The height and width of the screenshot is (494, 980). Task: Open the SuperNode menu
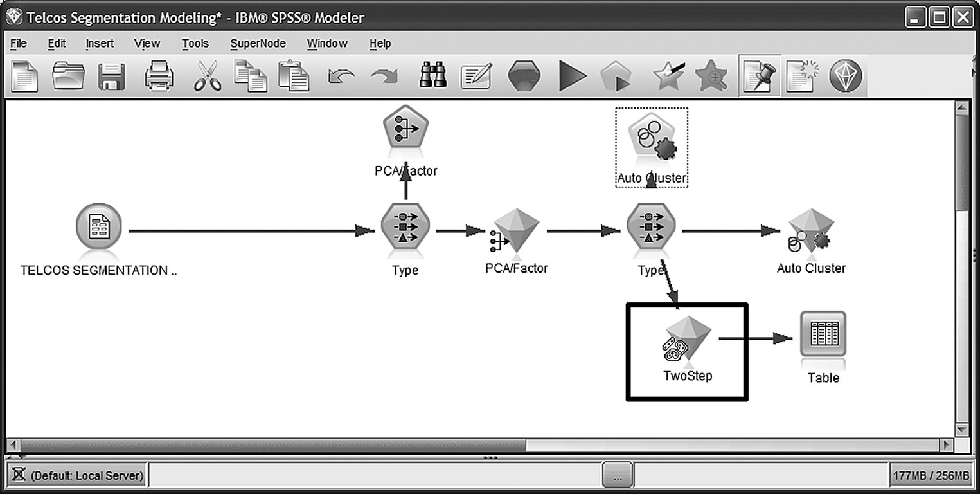pyautogui.click(x=258, y=43)
